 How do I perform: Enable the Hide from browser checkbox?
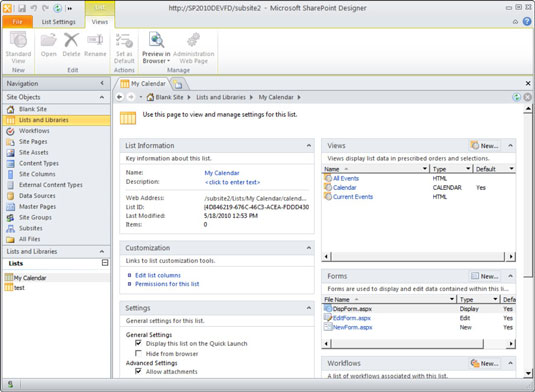pos(139,353)
